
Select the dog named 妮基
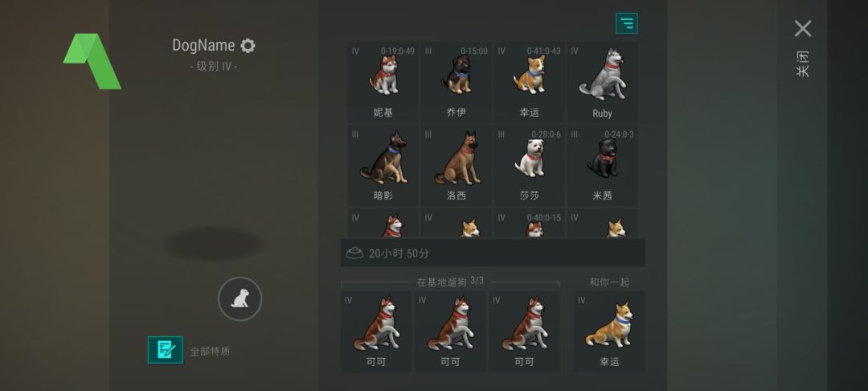pos(383,83)
